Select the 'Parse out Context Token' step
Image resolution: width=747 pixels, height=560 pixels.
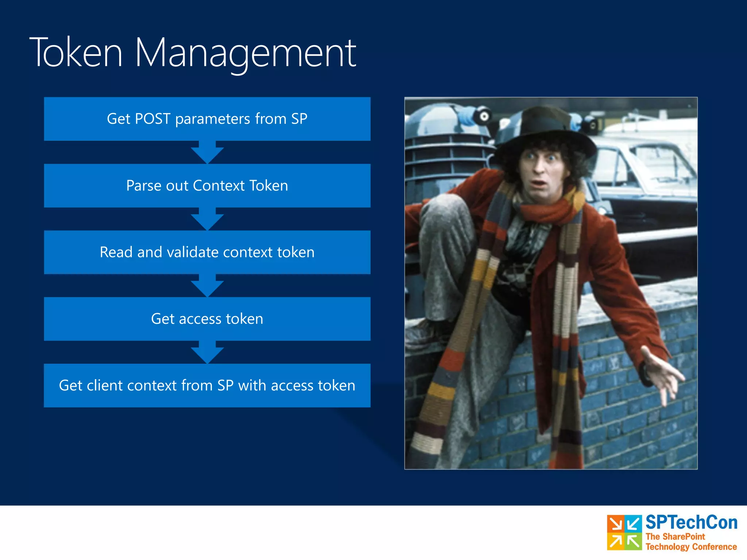pyautogui.click(x=207, y=186)
